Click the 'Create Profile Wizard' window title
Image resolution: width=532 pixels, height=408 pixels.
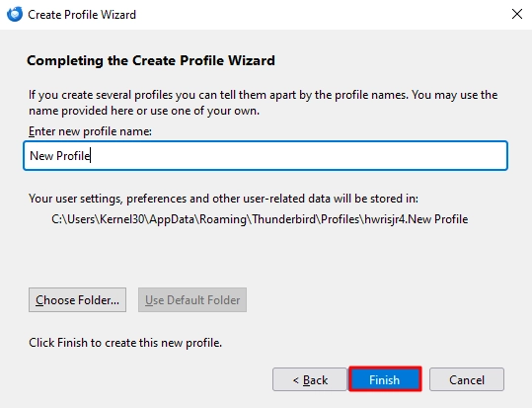click(x=82, y=15)
